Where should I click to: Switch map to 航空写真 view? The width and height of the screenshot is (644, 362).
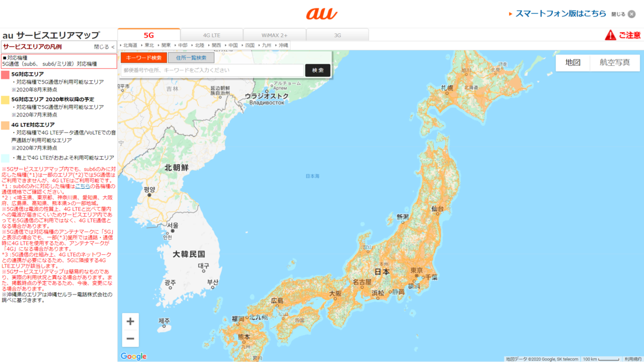tap(615, 62)
